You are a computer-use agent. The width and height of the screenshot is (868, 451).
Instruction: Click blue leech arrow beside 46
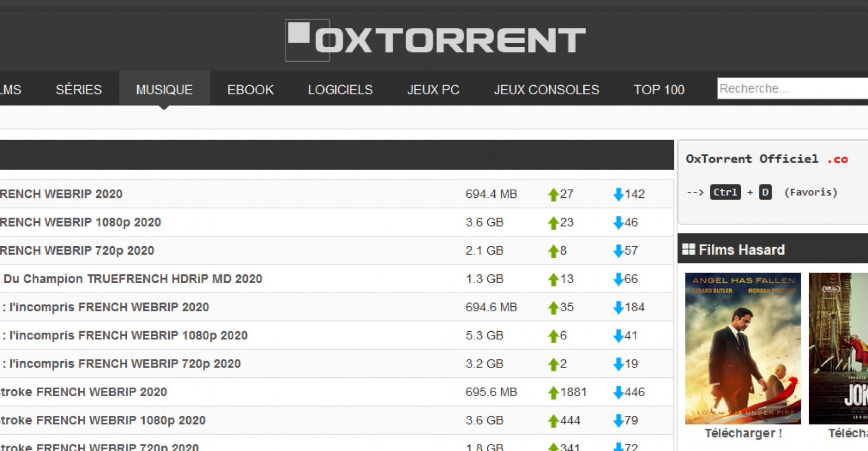(x=618, y=223)
